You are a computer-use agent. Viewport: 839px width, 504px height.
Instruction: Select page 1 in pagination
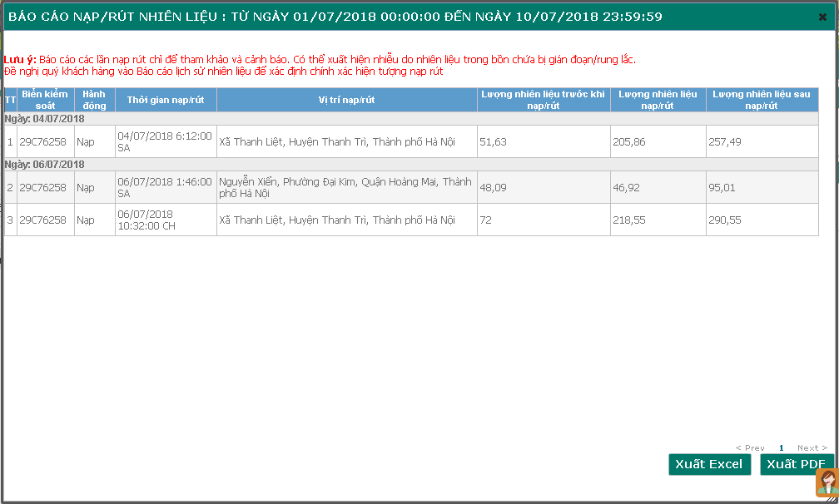tap(781, 448)
